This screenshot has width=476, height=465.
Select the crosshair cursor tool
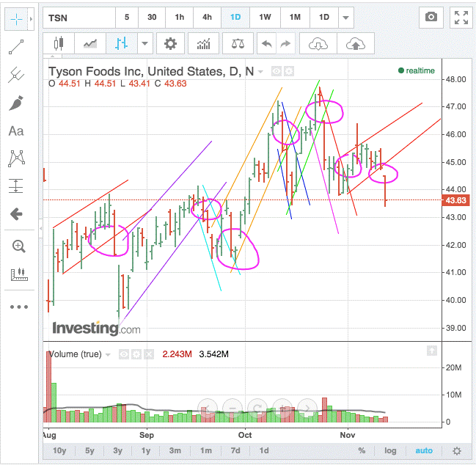coord(16,19)
